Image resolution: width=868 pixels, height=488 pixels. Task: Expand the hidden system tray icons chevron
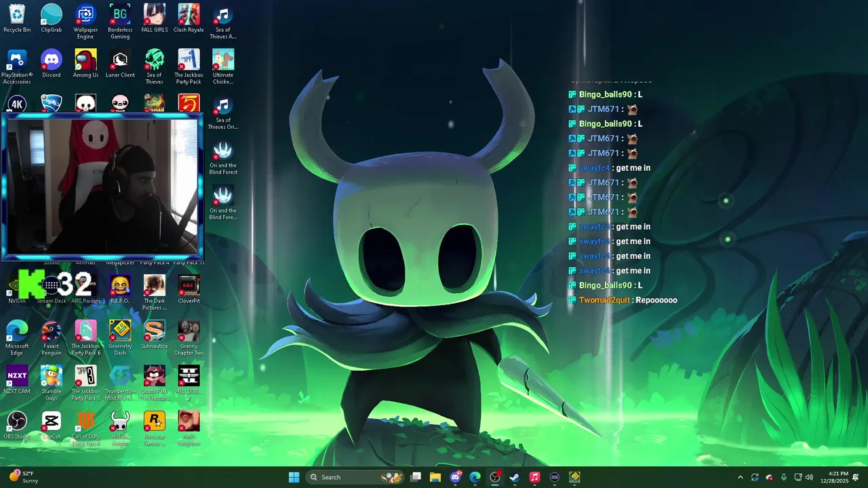[x=740, y=477]
